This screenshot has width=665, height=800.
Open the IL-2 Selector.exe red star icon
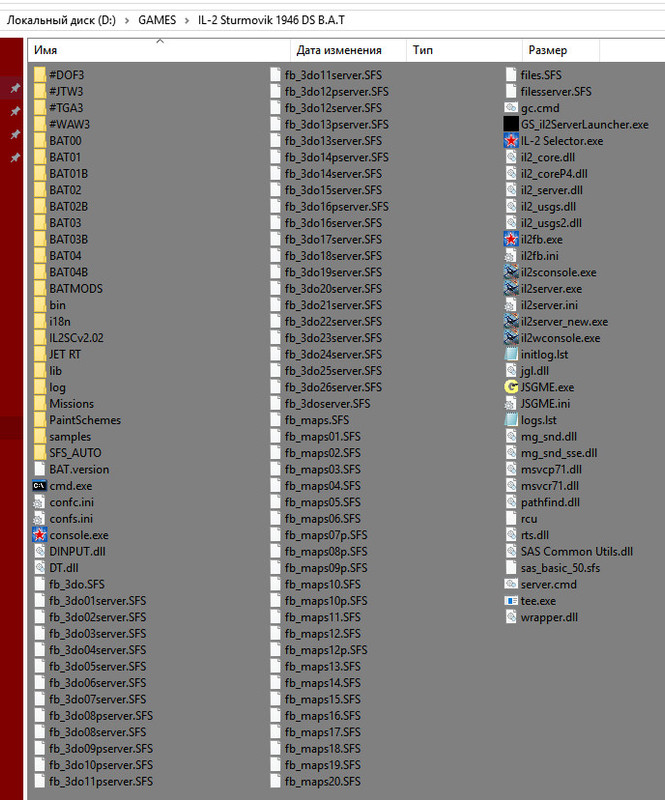[511, 141]
